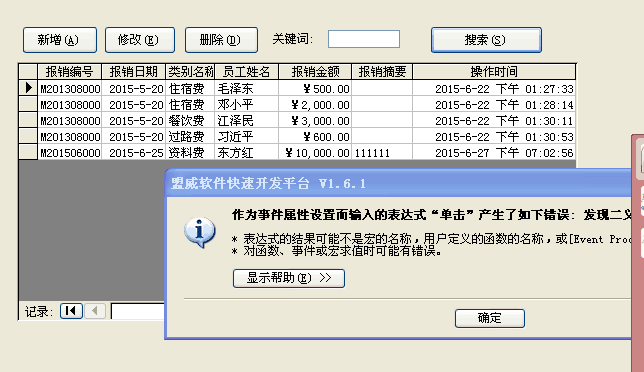
Task: Click dialog title bar 盟威软件快速开发平台 V1.6.1
Action: [x=398, y=183]
